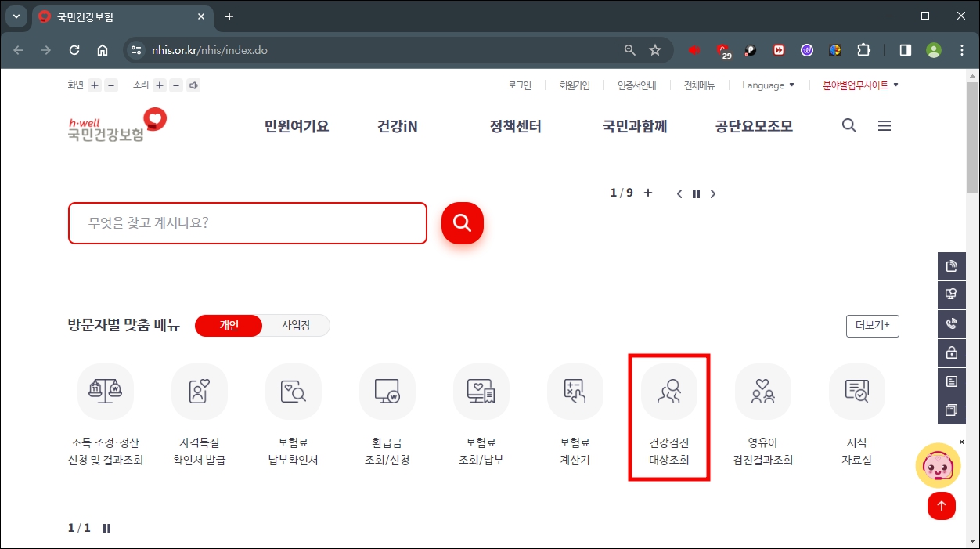980x549 pixels.
Task: Bookmark this page with star icon
Action: (x=655, y=50)
